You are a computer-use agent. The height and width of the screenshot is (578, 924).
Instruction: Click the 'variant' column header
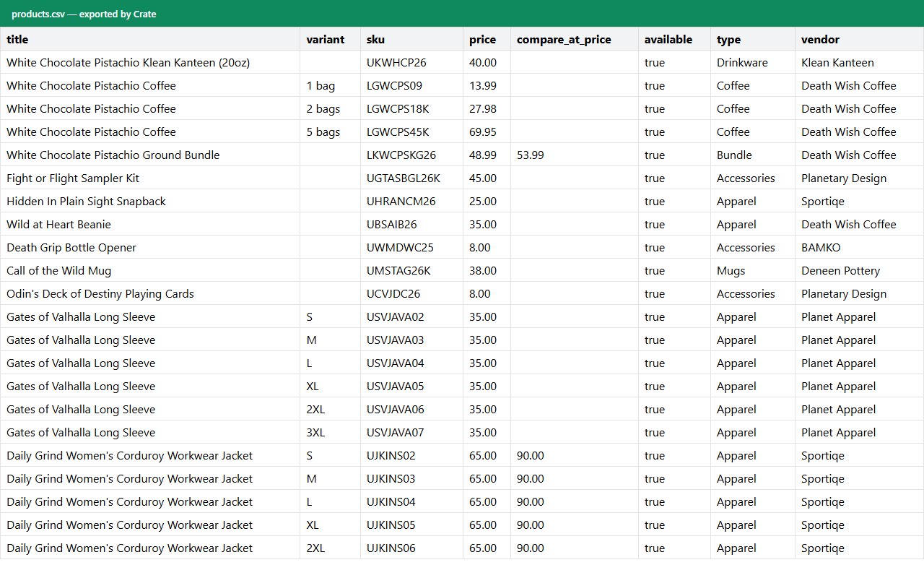coord(330,39)
